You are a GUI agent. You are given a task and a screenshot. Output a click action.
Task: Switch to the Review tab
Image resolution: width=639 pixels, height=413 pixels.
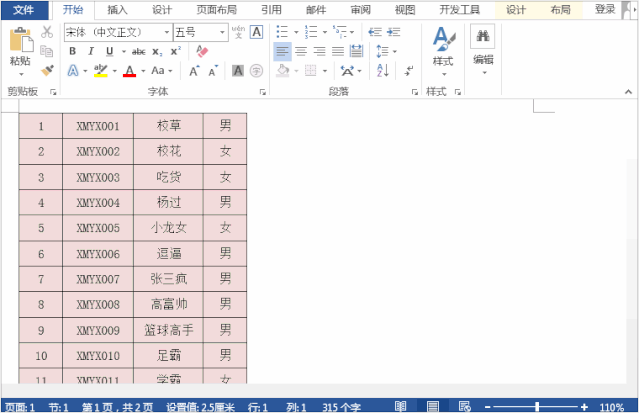coord(360,10)
